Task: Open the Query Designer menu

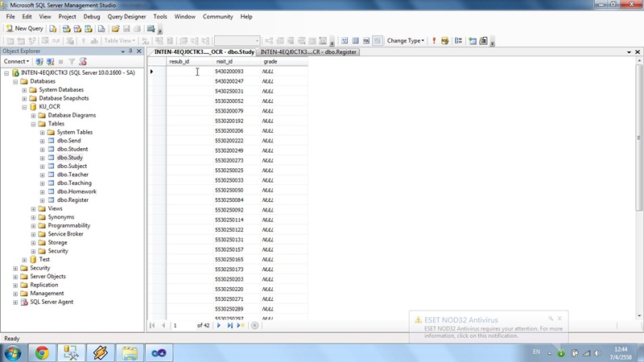Action: point(126,16)
